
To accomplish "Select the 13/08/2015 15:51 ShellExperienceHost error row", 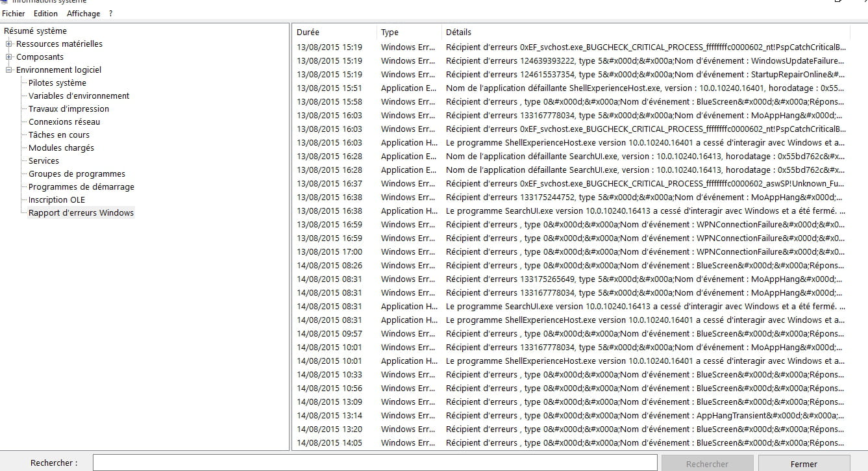I will click(x=571, y=88).
